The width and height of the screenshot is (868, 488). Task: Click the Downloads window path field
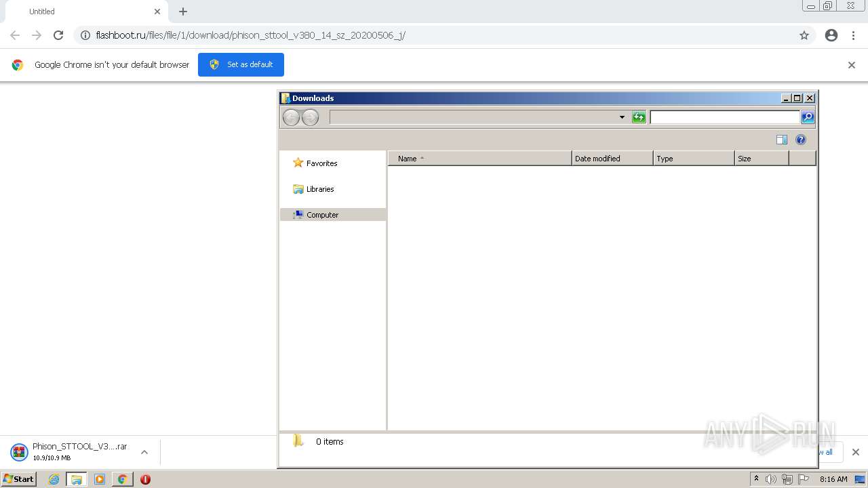(473, 117)
